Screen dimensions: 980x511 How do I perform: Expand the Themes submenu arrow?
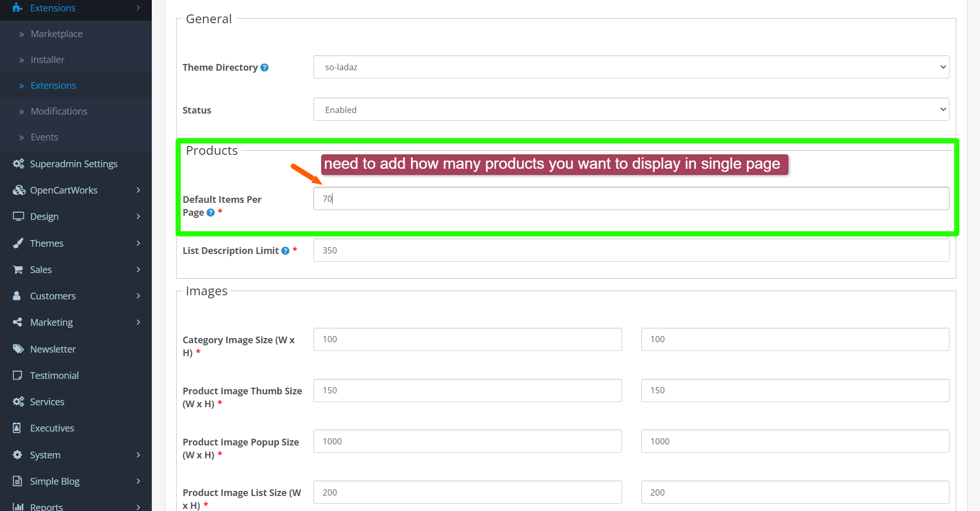pos(138,243)
